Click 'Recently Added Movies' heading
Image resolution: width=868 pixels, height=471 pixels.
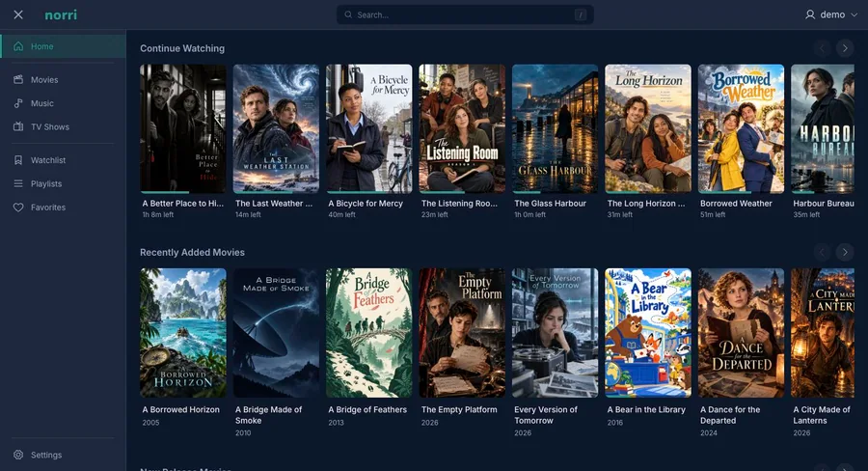coord(192,253)
